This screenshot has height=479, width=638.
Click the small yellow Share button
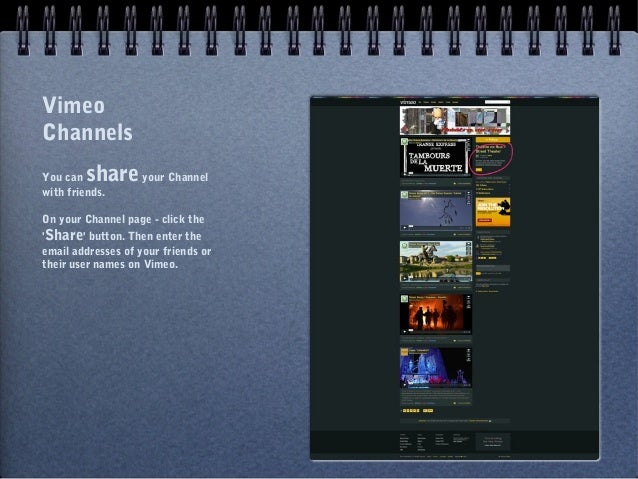click(x=479, y=170)
